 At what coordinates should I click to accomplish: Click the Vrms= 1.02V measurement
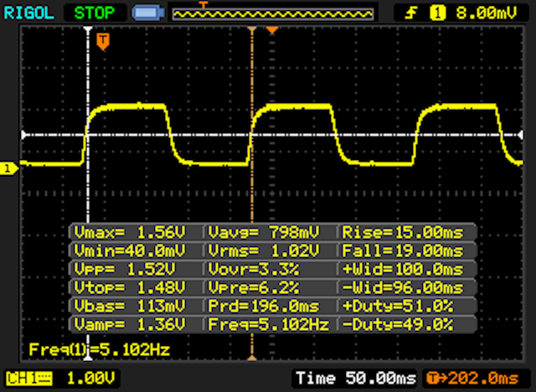click(264, 250)
